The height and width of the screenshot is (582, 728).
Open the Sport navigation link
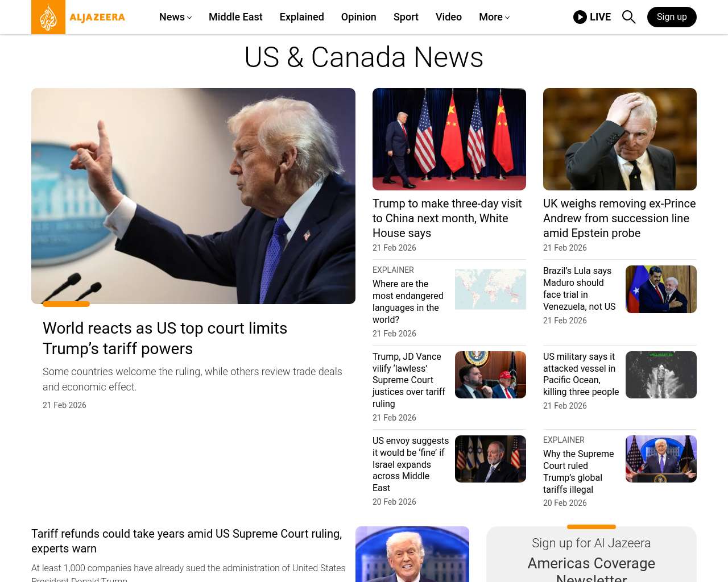point(406,17)
